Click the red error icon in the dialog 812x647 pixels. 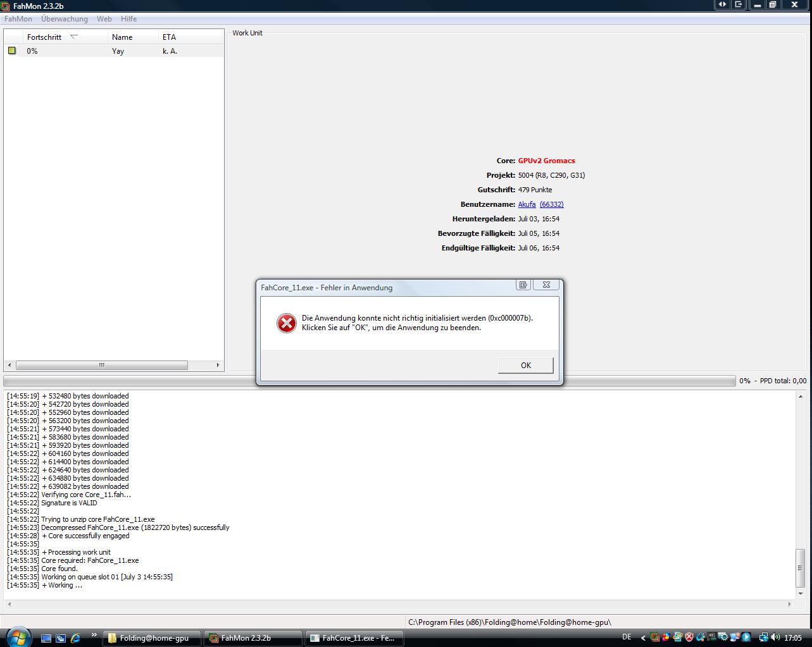[x=287, y=323]
